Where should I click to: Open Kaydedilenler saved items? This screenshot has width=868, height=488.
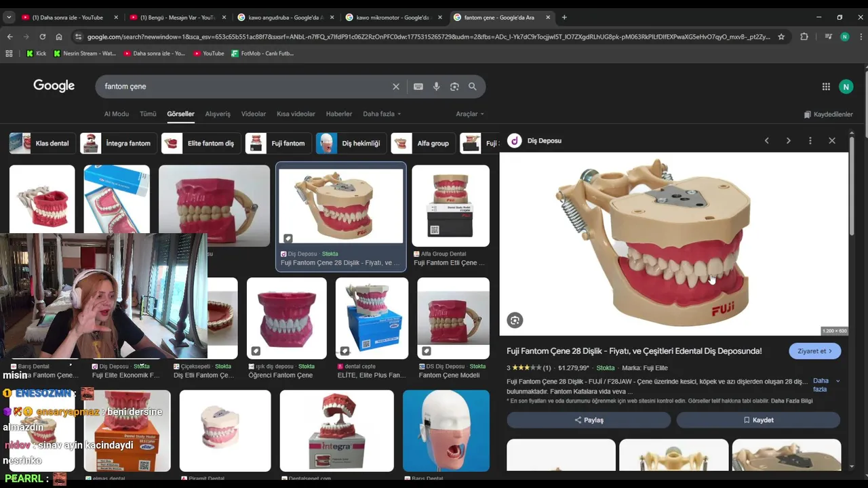(828, 115)
